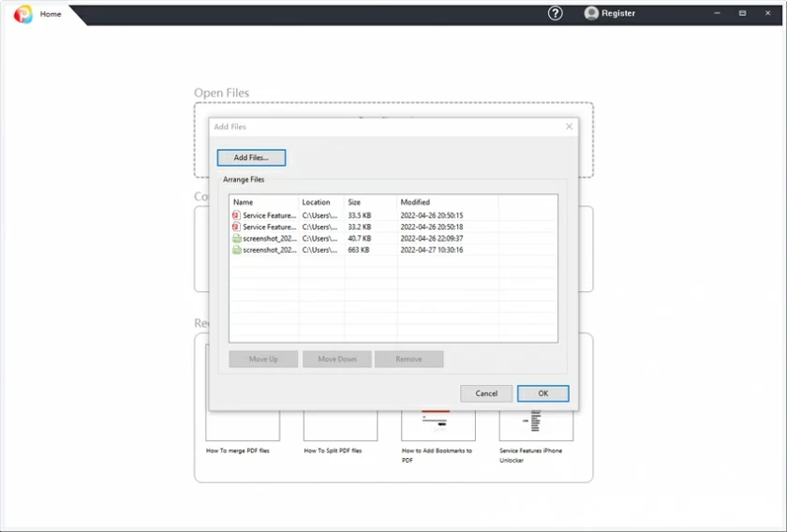Minimize the application window
The image size is (787, 532).
718,13
